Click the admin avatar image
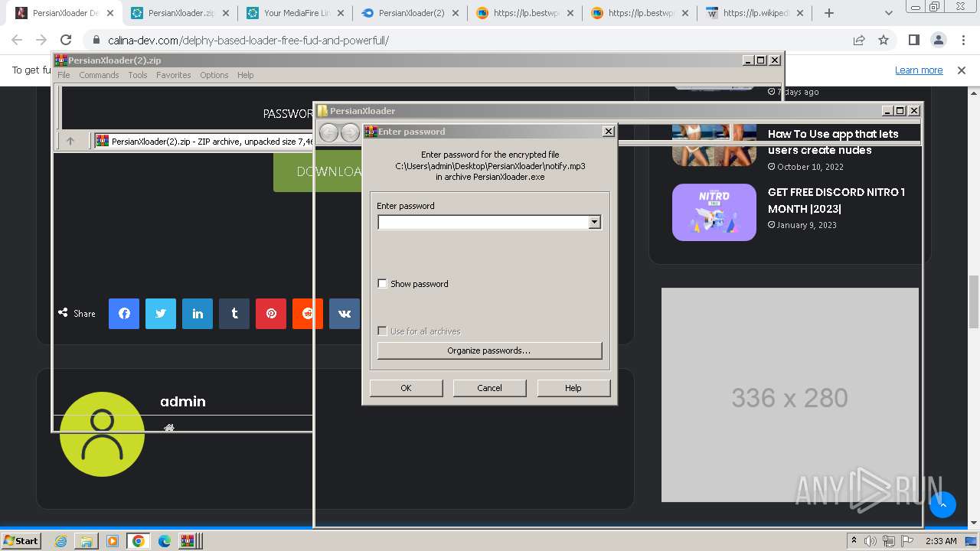Viewport: 980px width, 551px height. tap(102, 434)
